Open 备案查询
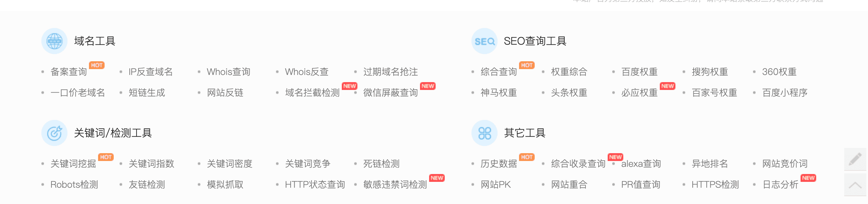 tap(69, 72)
